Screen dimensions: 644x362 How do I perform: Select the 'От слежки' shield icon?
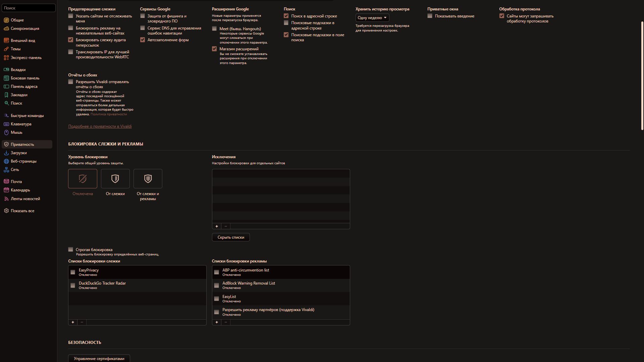pyautogui.click(x=115, y=179)
